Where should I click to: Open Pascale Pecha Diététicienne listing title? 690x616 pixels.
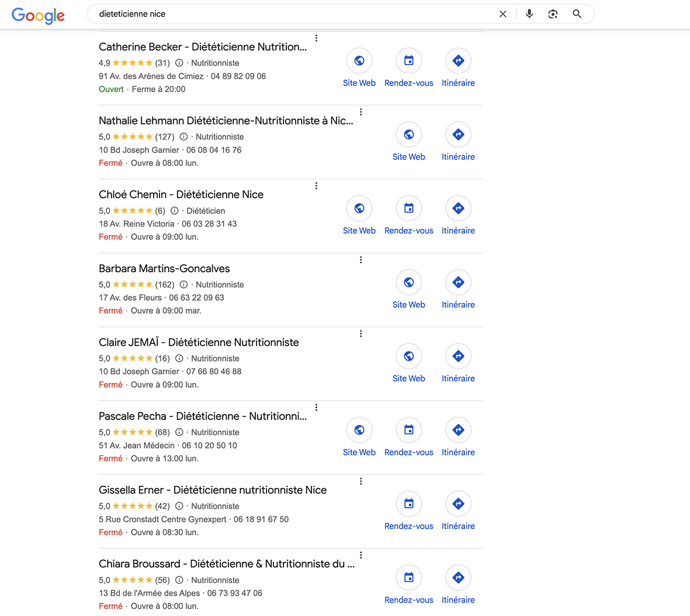click(x=202, y=416)
